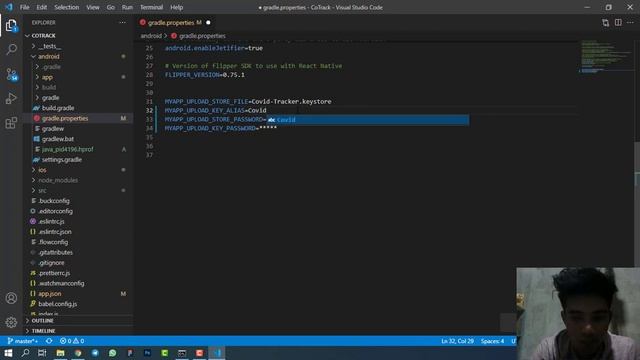The width and height of the screenshot is (640, 360).
Task: Open the Run menu
Action: click(x=127, y=7)
